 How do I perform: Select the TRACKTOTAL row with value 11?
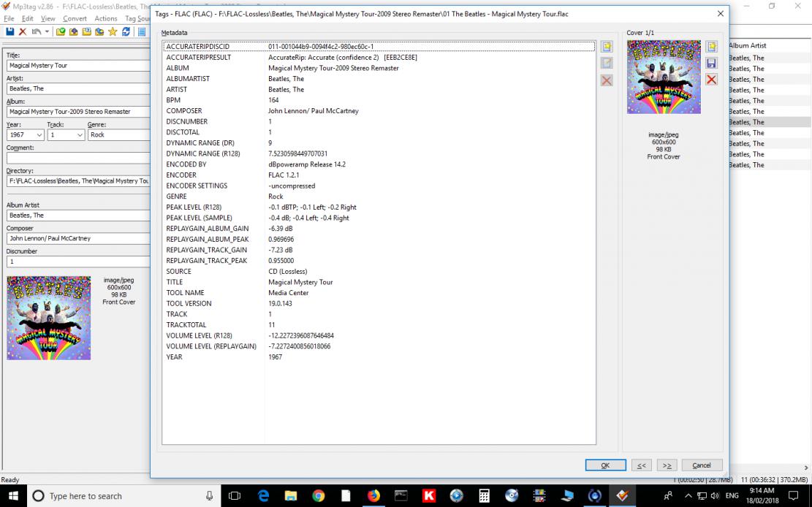pyautogui.click(x=379, y=324)
